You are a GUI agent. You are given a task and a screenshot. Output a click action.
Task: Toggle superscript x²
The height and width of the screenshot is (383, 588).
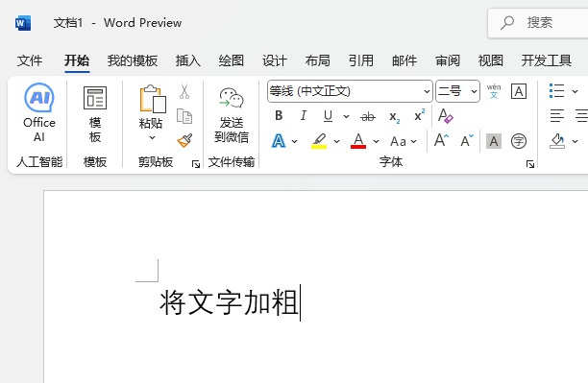coord(419,115)
